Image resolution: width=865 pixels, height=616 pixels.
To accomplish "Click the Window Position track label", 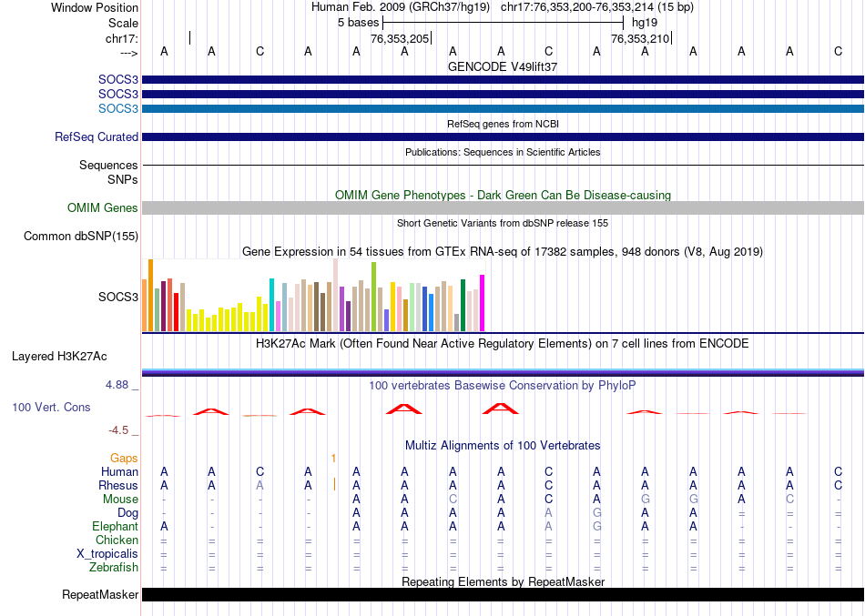I will (x=95, y=7).
